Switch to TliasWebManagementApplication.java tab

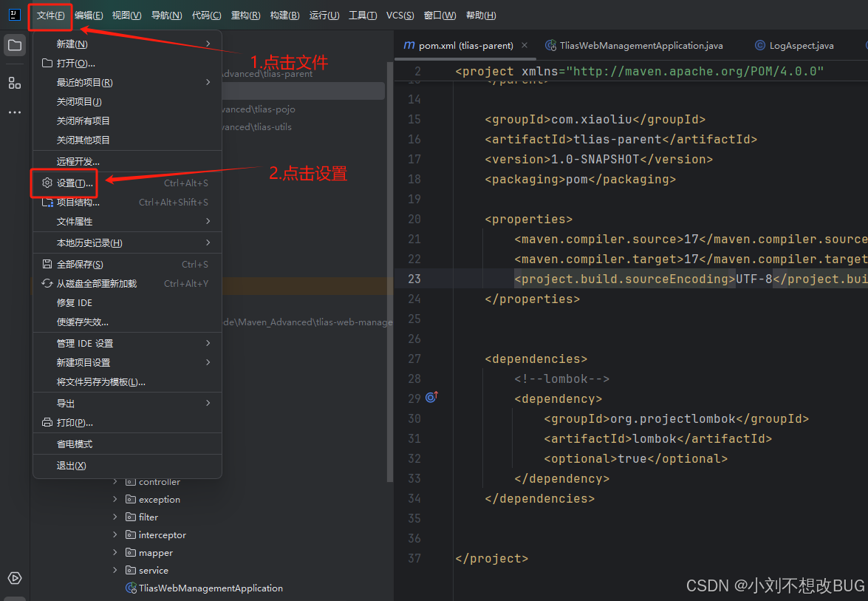coord(634,45)
